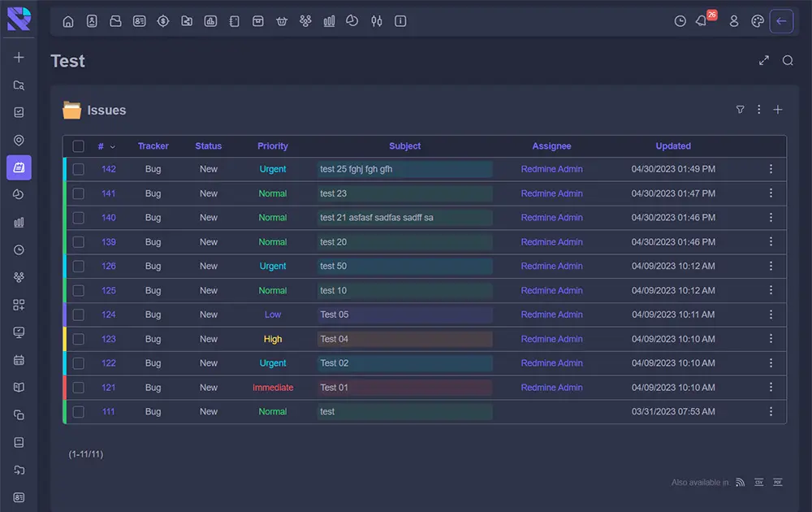Open row actions menu for issue 123

pyautogui.click(x=771, y=338)
